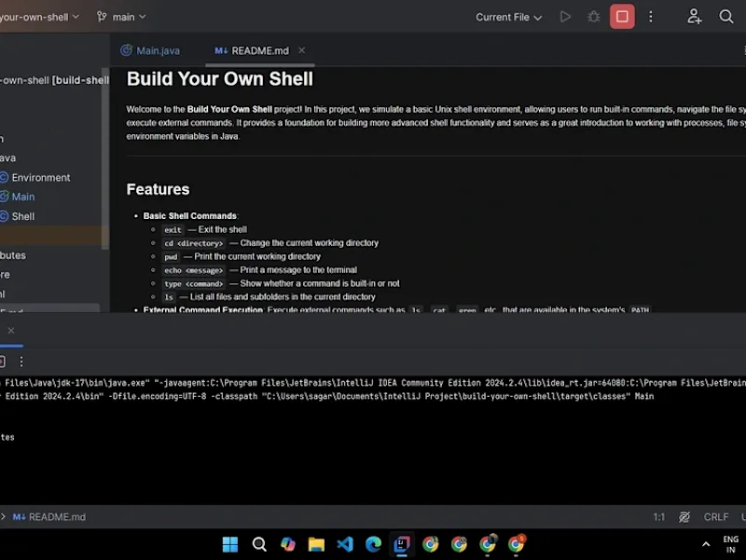Expand the Current File run configuration dropdown

point(508,17)
